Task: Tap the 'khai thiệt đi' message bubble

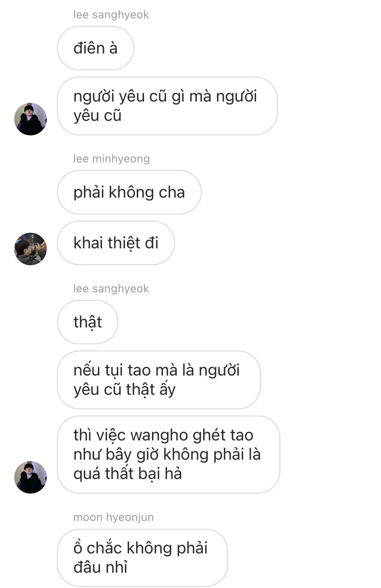Action: (116, 243)
